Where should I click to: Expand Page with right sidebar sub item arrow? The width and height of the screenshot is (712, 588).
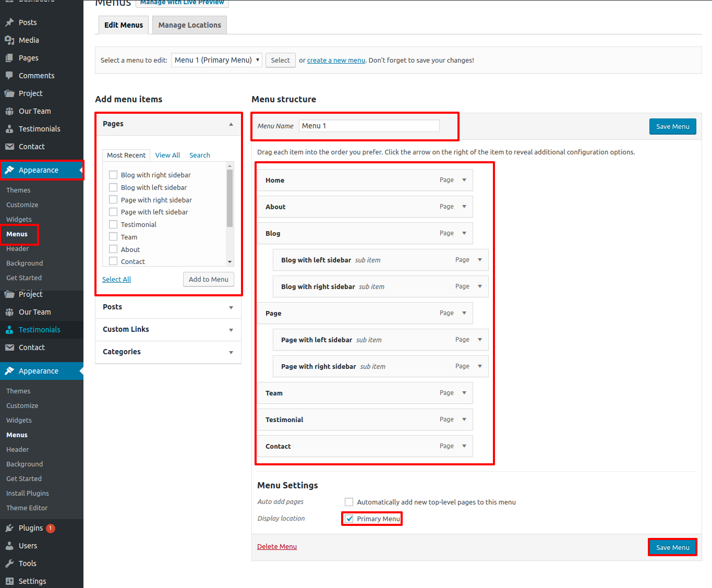pyautogui.click(x=480, y=366)
